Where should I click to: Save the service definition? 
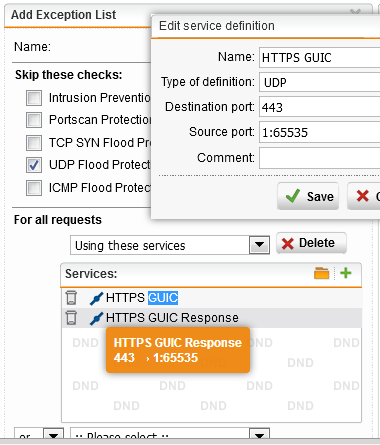click(x=308, y=196)
